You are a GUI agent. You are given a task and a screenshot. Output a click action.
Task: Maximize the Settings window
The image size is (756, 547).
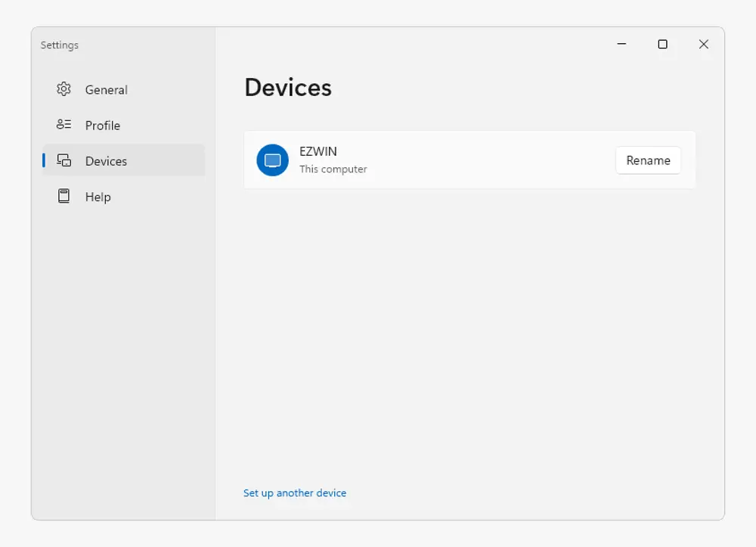(x=662, y=45)
